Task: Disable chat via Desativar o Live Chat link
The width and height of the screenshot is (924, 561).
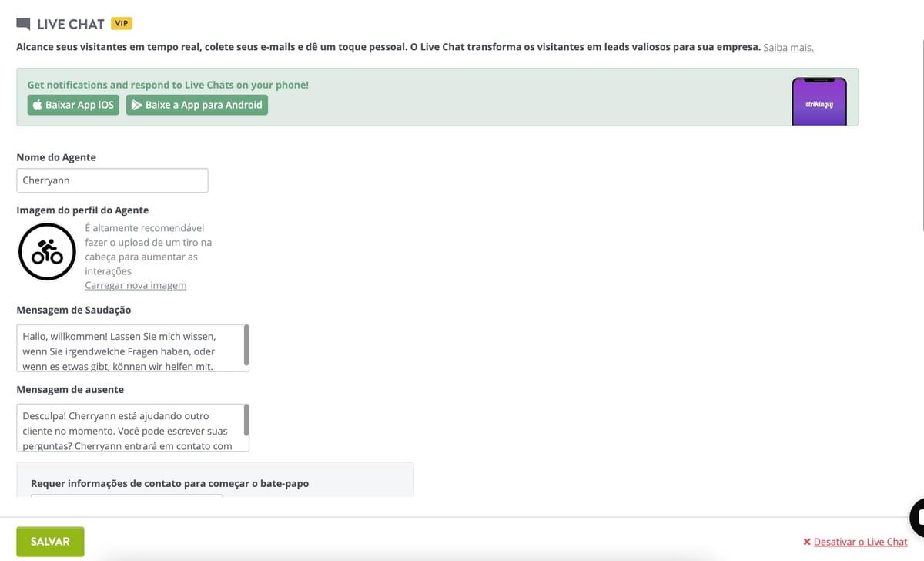Action: (x=859, y=542)
